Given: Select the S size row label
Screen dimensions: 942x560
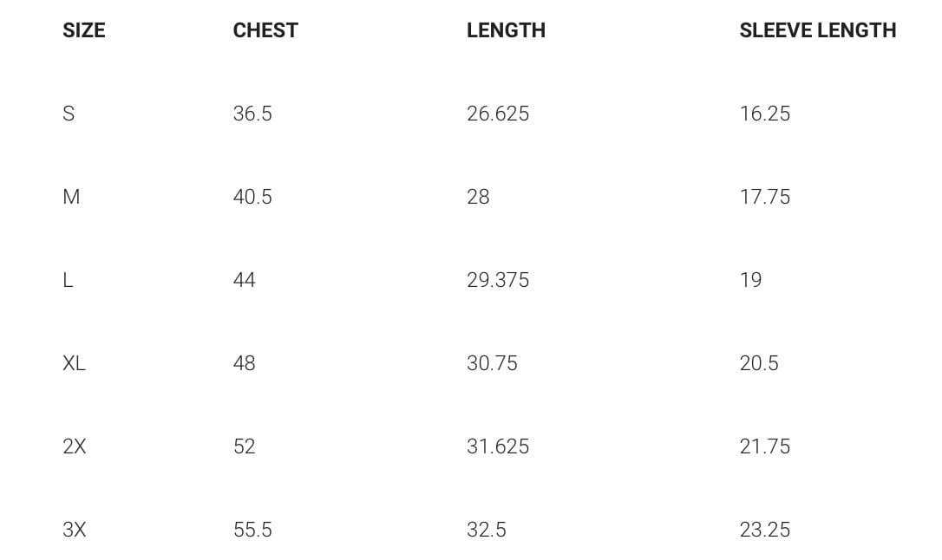Looking at the screenshot, I should click(x=69, y=114).
